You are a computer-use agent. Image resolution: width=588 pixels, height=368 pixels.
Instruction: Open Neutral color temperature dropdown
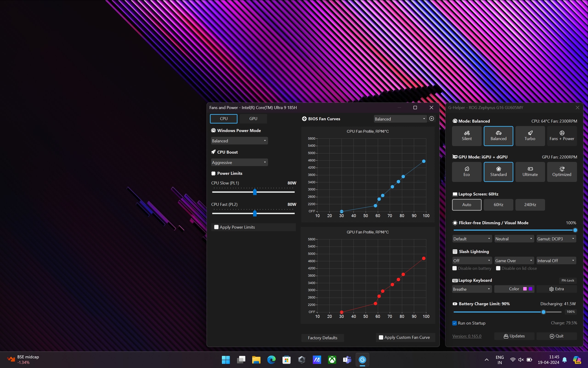point(514,239)
